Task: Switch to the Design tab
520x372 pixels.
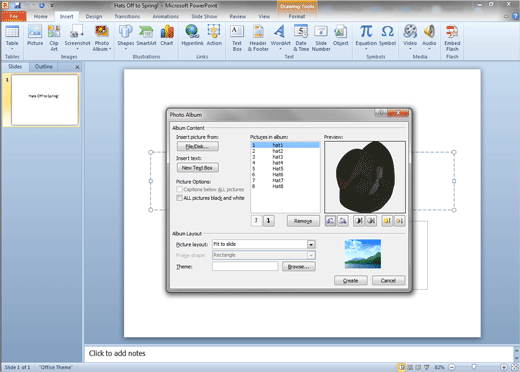Action: point(94,16)
